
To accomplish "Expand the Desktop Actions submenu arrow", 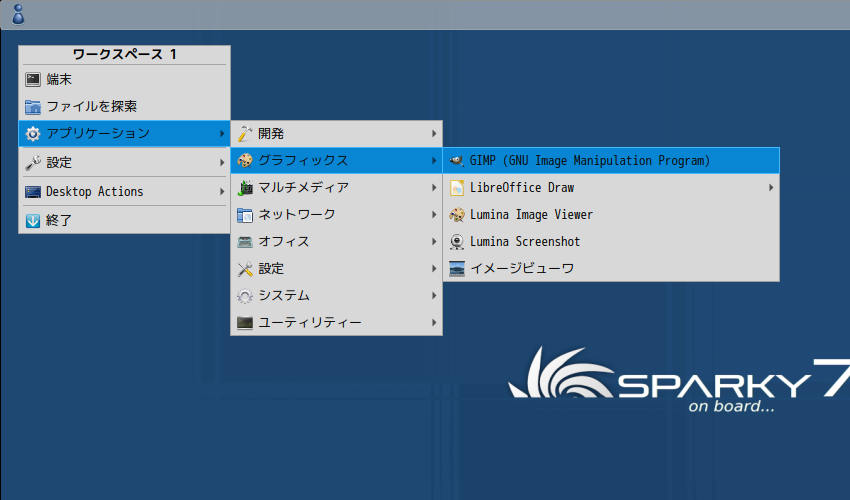I will [x=222, y=191].
